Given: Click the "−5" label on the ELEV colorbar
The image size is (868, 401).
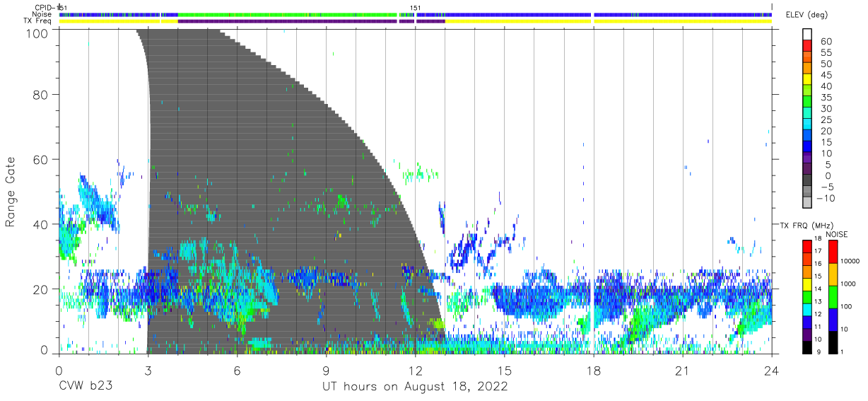Looking at the screenshot, I should coord(826,187).
